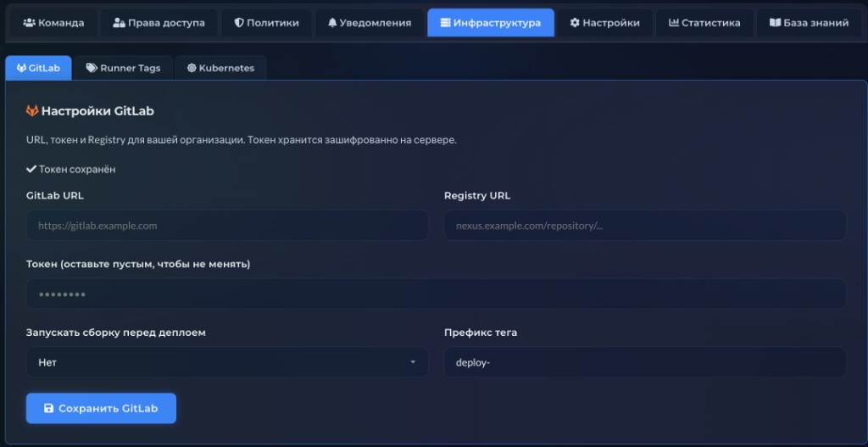Click into the Токен password field
Image resolution: width=868 pixels, height=447 pixels.
tap(437, 293)
